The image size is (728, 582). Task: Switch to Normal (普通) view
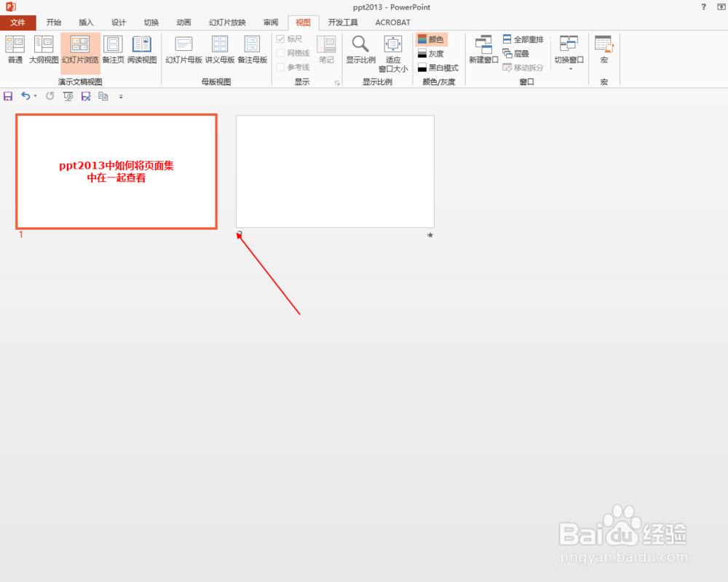[15, 50]
